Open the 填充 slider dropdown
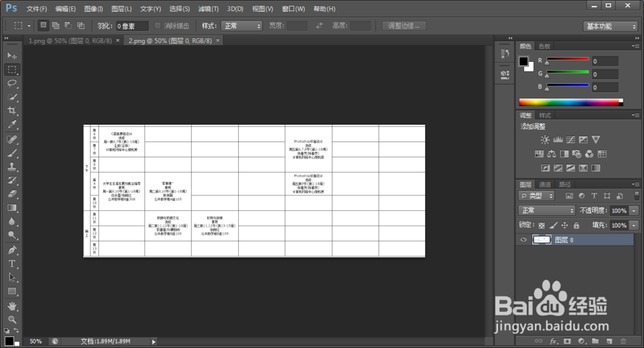Viewport: 644px width, 348px height. click(634, 225)
